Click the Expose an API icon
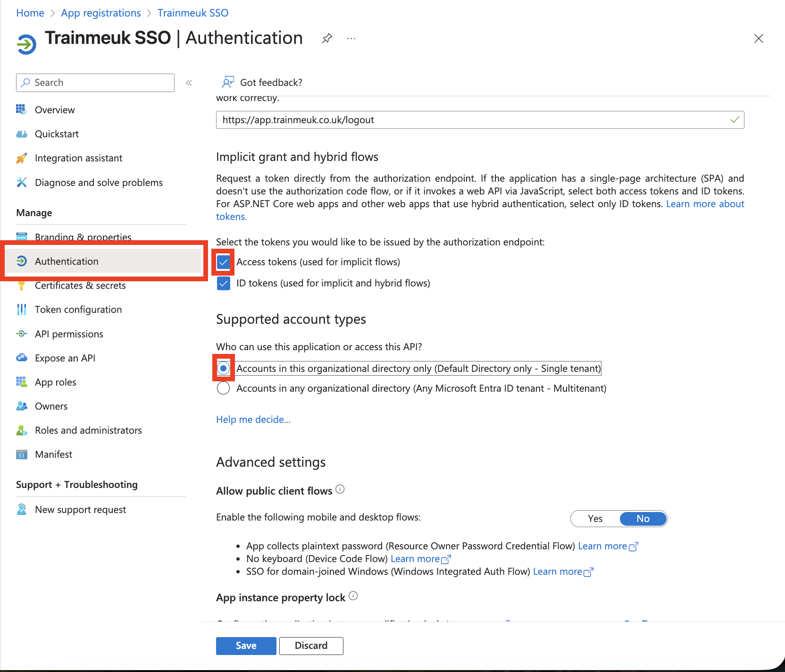The width and height of the screenshot is (785, 672). [x=22, y=358]
